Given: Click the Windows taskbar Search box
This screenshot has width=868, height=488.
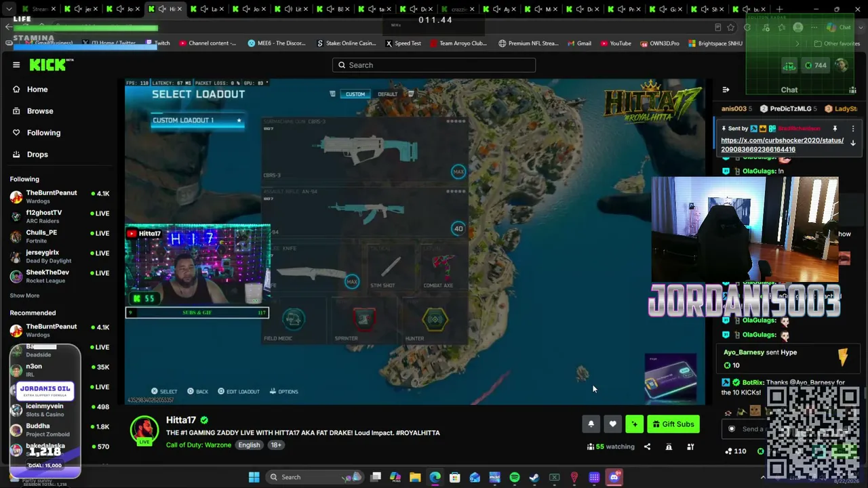Looking at the screenshot, I should (x=314, y=477).
